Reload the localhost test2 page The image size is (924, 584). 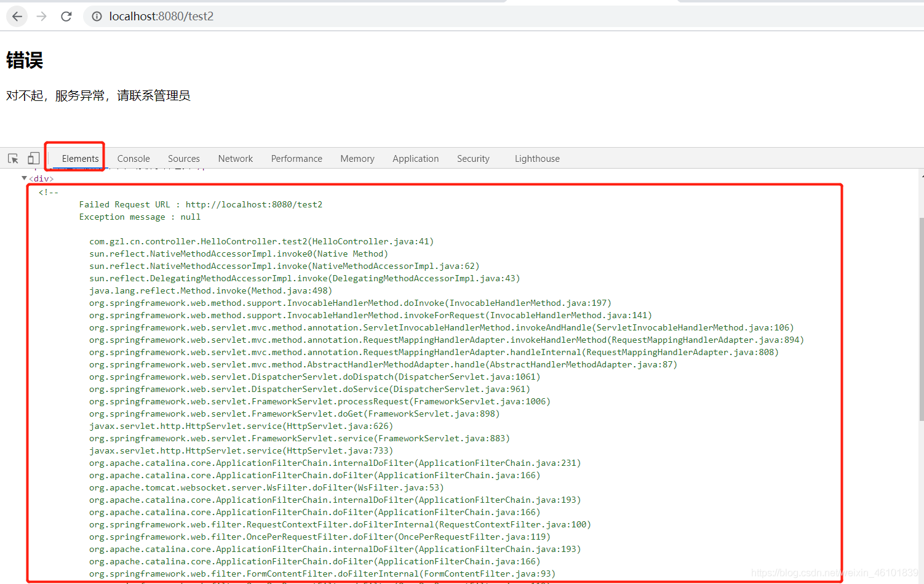(x=66, y=17)
